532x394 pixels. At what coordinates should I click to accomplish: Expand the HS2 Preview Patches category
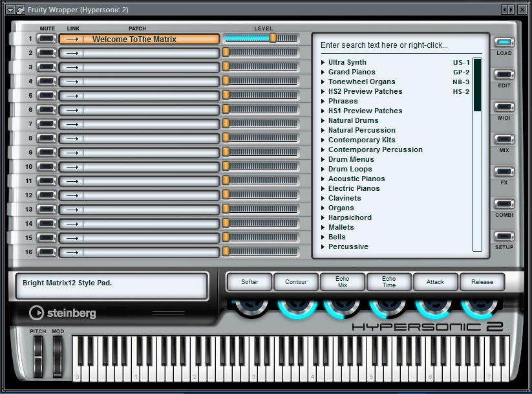pyautogui.click(x=323, y=91)
